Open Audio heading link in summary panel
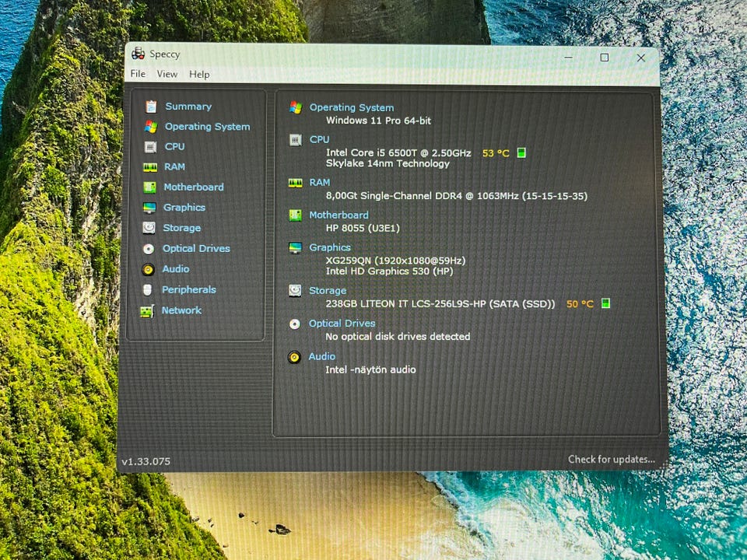Image resolution: width=747 pixels, height=560 pixels. pos(321,356)
